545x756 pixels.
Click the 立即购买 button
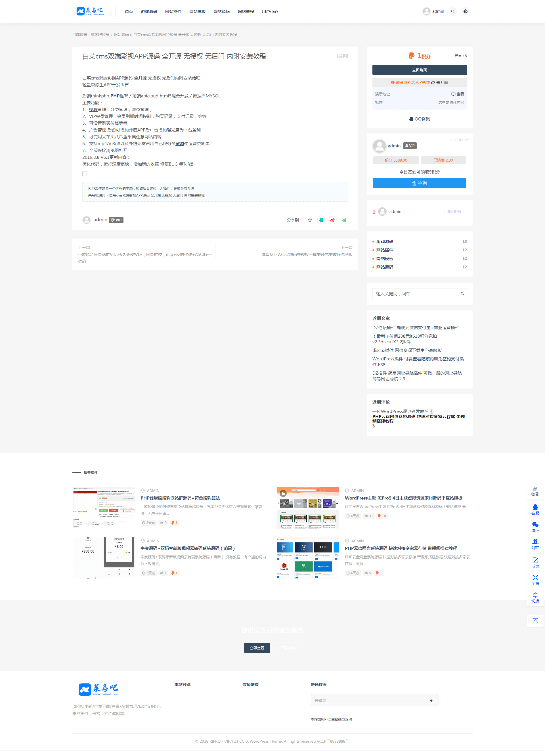click(420, 70)
